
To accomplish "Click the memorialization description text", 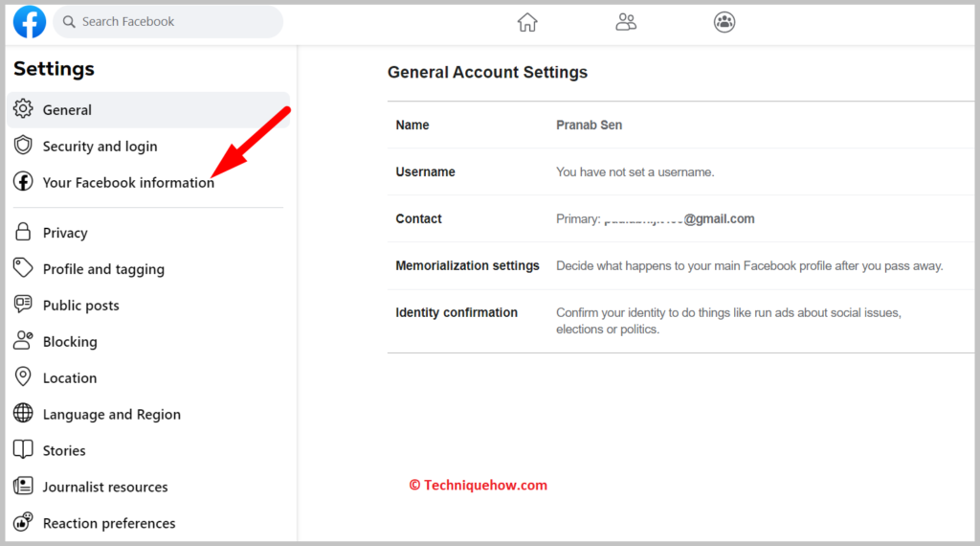I will (x=749, y=265).
